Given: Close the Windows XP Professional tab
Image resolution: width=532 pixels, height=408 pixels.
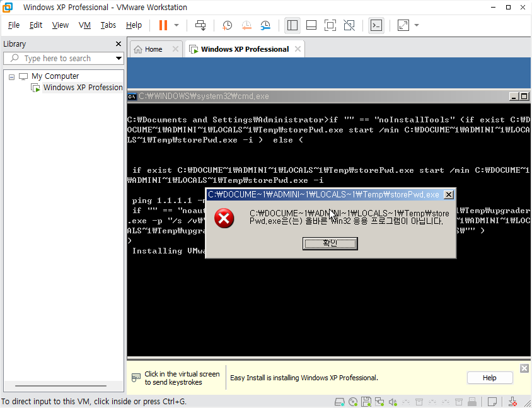Looking at the screenshot, I should coord(298,49).
